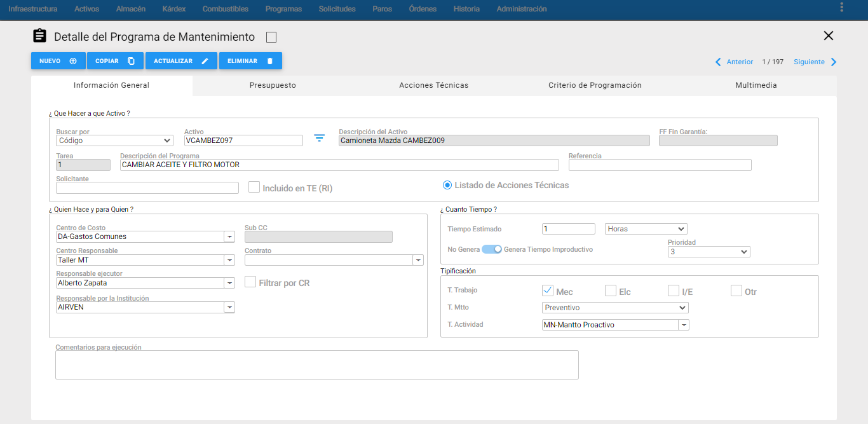
Task: Click the clipboard icon beside the page title
Action: tap(39, 36)
